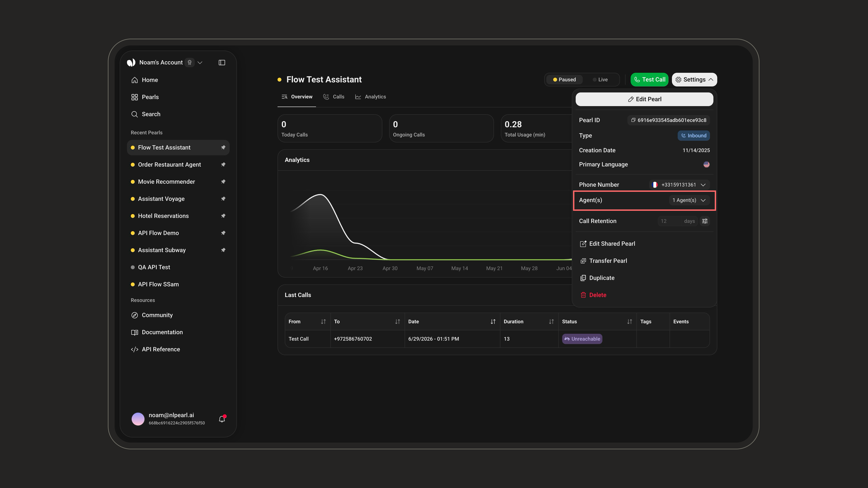This screenshot has height=488, width=868.
Task: Open Pearls in the sidebar
Action: [x=178, y=97]
